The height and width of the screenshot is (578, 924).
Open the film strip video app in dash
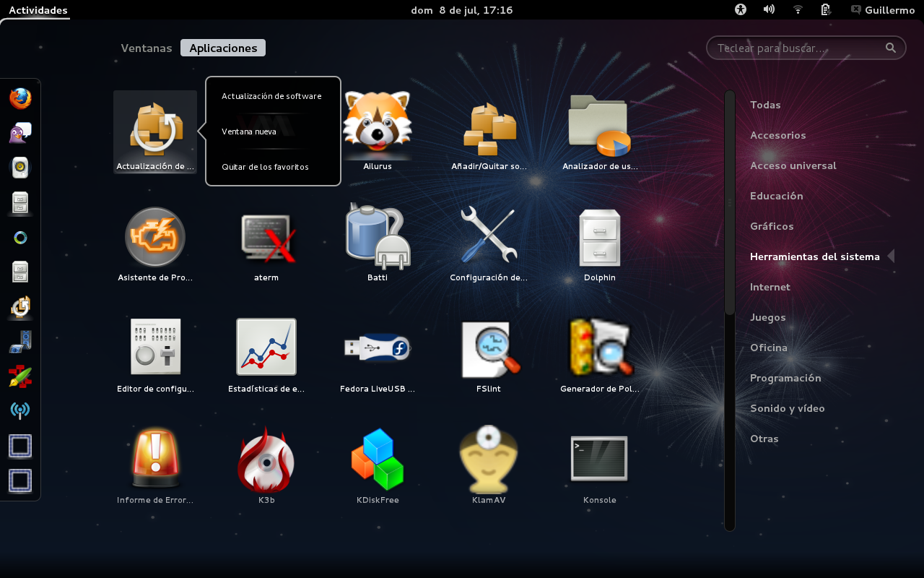pos(20,342)
